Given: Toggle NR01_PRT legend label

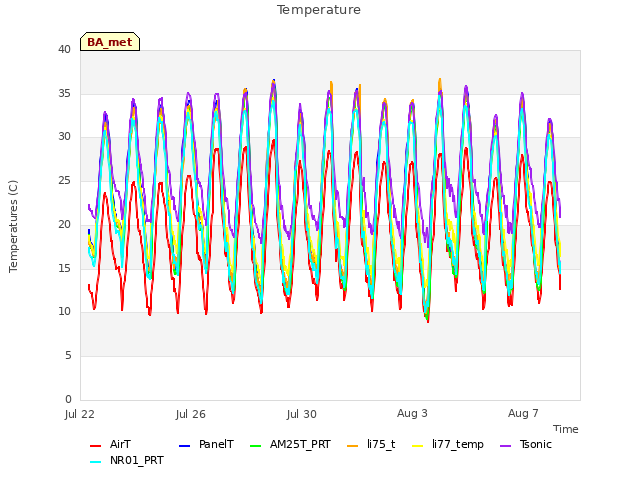Looking at the screenshot, I should (137, 460).
